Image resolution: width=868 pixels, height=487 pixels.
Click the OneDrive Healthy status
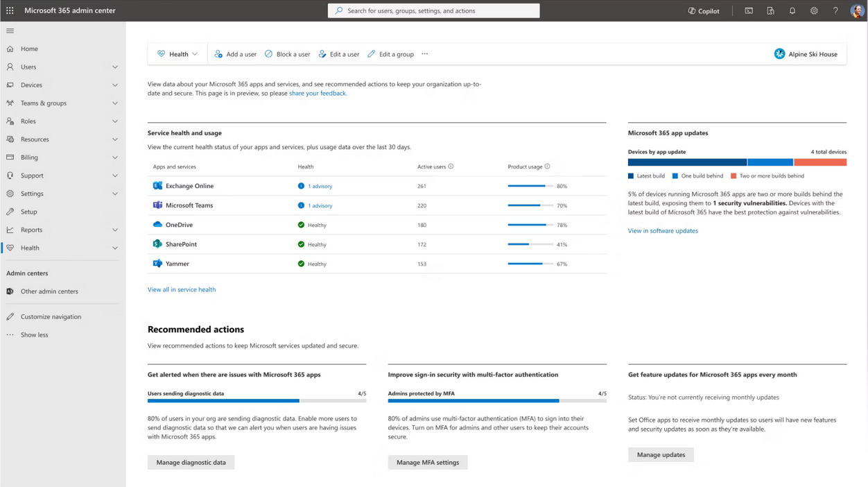tap(312, 225)
